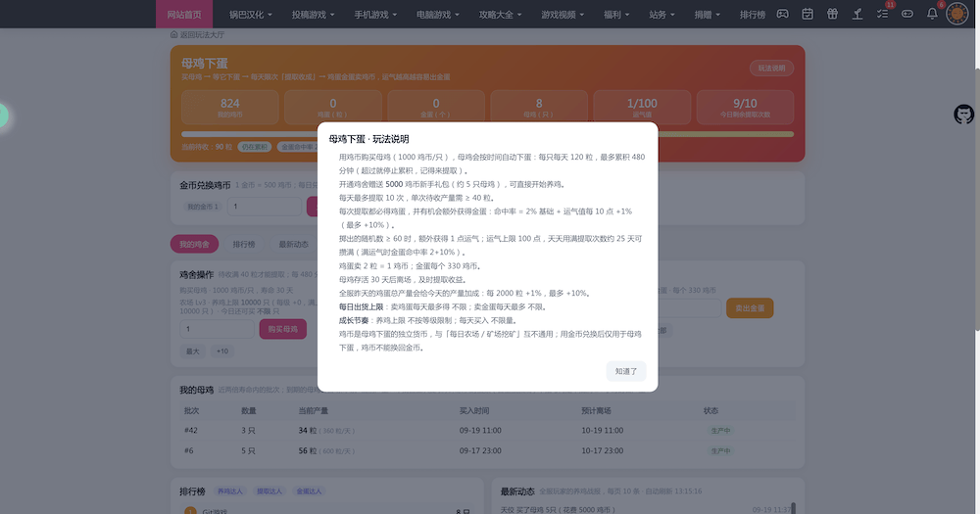Click the 生产中 status in row #42
Viewport: 980px width, 514px height.
click(x=720, y=431)
